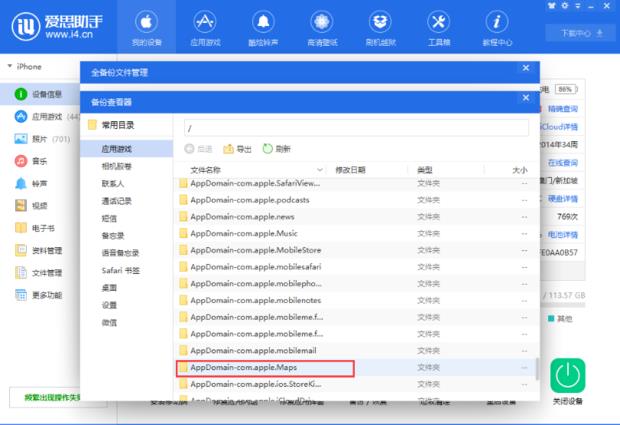The image size is (620, 425).
Task: Select AppDomain-com.apple.ios.StoreKi... folder
Action: coord(356,384)
